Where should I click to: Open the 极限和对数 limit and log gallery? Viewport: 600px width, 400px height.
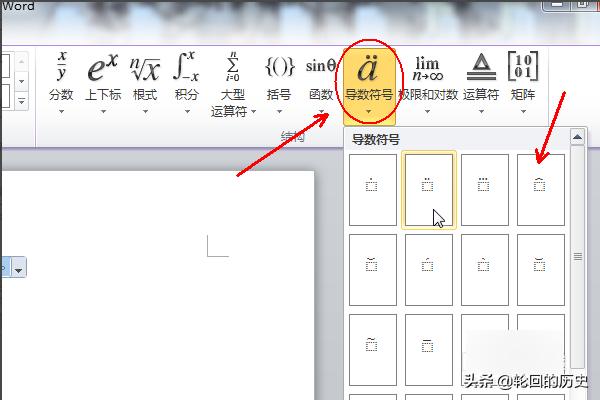[428, 83]
